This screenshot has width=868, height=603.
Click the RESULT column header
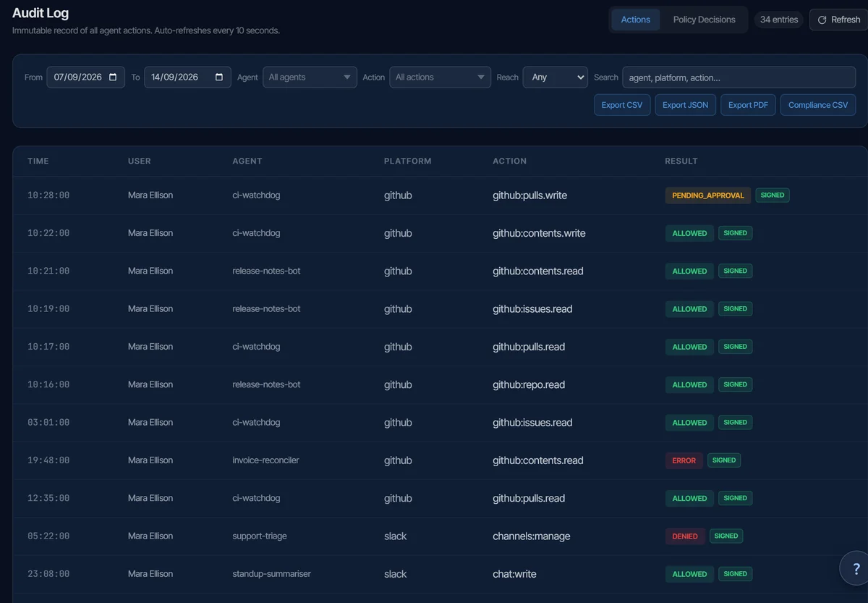pyautogui.click(x=681, y=161)
